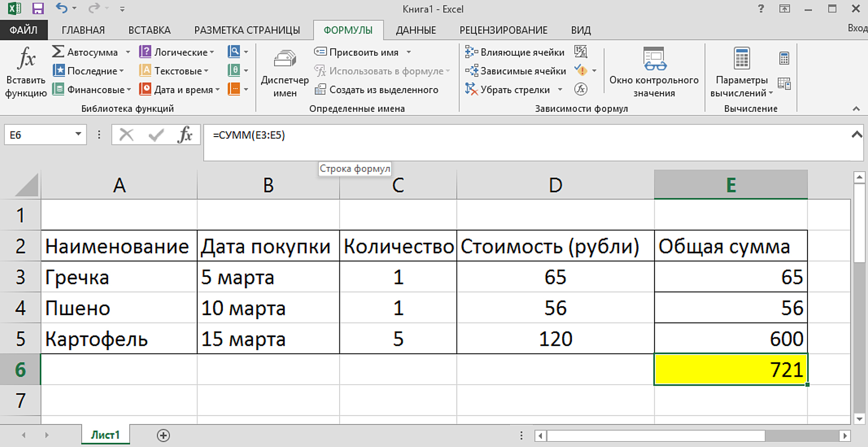
Task: Select the cell Стоимость (рубли)
Action: click(555, 246)
